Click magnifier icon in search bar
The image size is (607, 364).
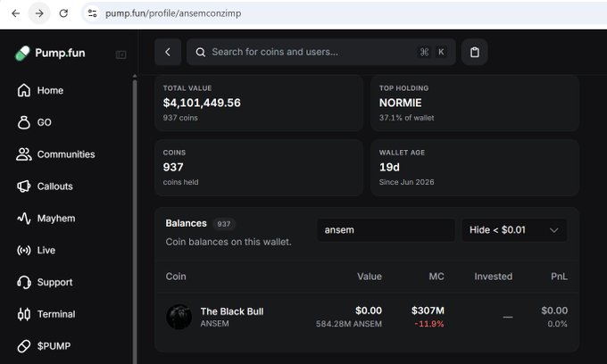point(200,53)
